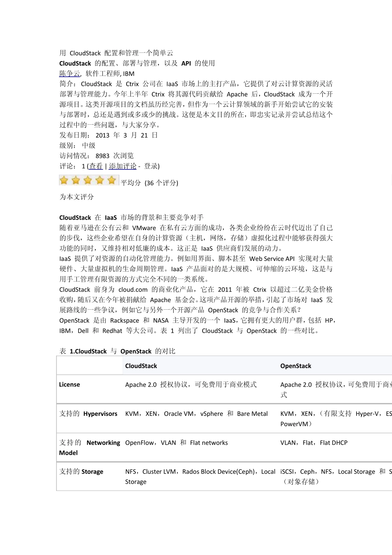
Task: Click the 级别: 中级 line
Action: coord(78,145)
